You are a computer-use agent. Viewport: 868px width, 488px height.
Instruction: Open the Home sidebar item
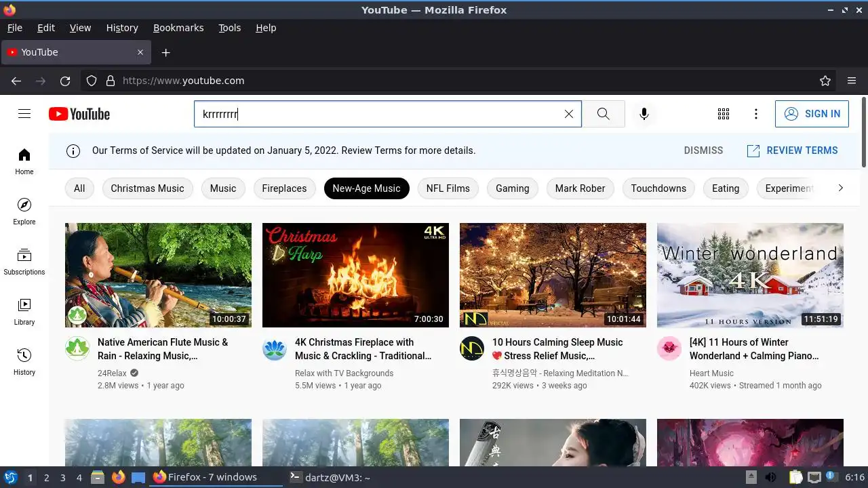point(24,161)
